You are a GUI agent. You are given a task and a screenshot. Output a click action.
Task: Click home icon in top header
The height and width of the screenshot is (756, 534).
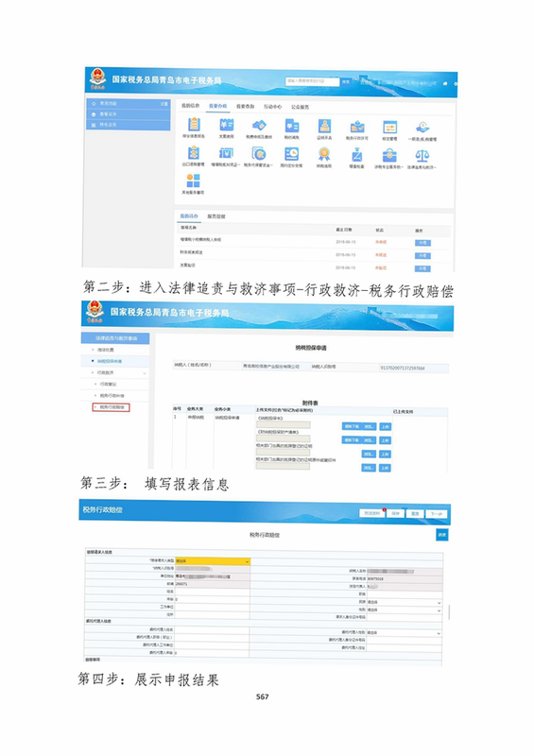coord(445,83)
